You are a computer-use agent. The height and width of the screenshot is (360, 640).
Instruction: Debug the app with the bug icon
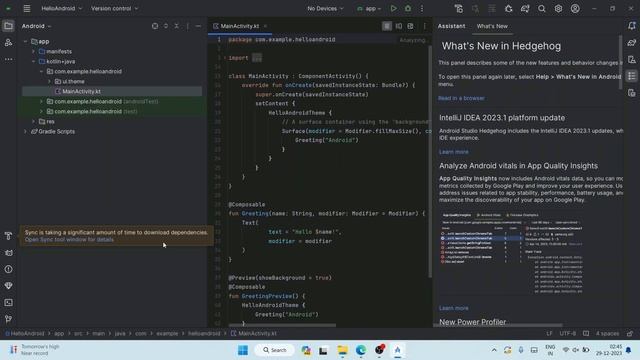tap(408, 8)
